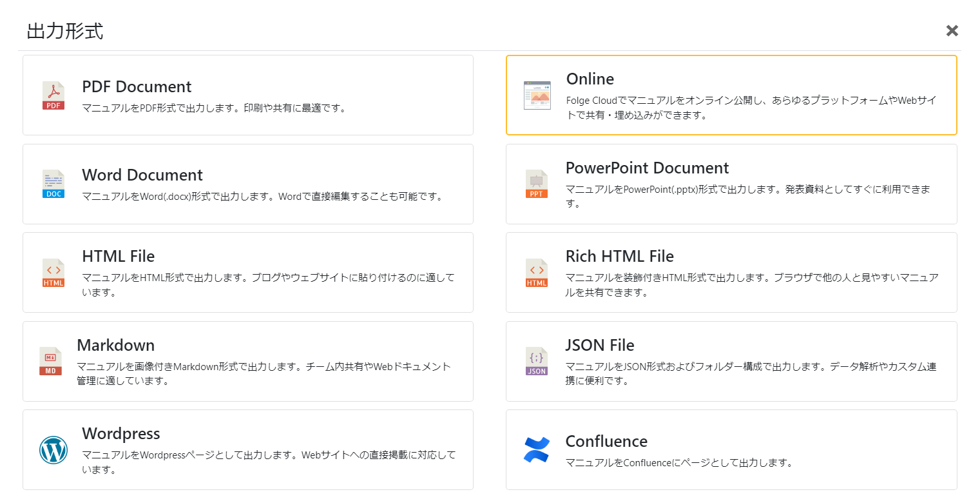
Task: Click the purple JSON file icon
Action: [536, 361]
